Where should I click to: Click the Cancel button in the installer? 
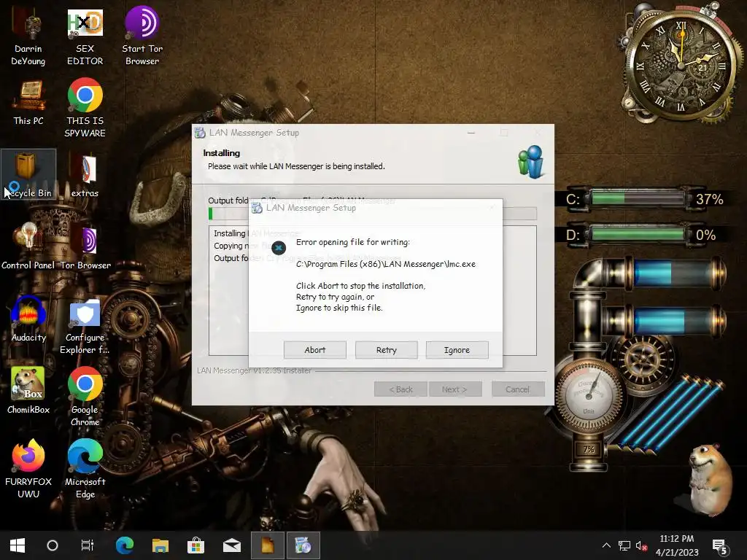coord(518,389)
